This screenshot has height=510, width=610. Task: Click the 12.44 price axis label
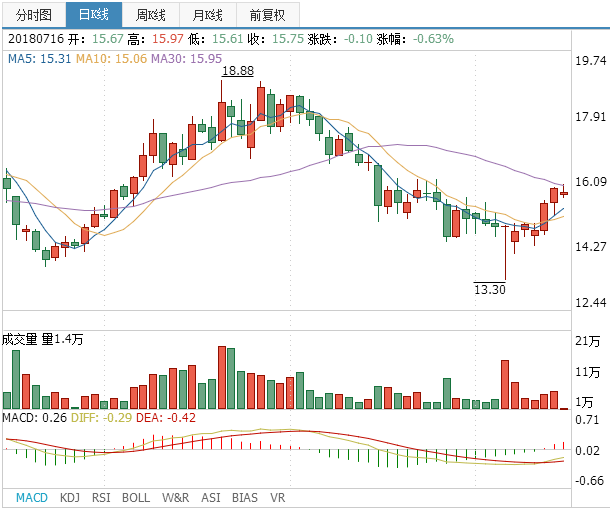coord(591,303)
